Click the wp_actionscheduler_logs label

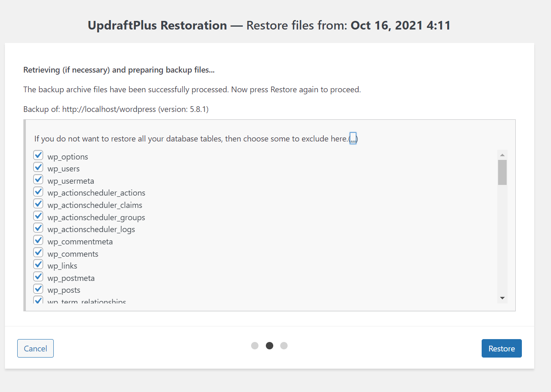click(x=91, y=229)
